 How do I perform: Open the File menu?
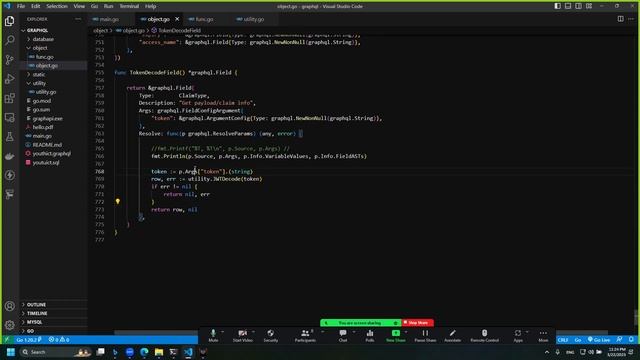[x=21, y=6]
